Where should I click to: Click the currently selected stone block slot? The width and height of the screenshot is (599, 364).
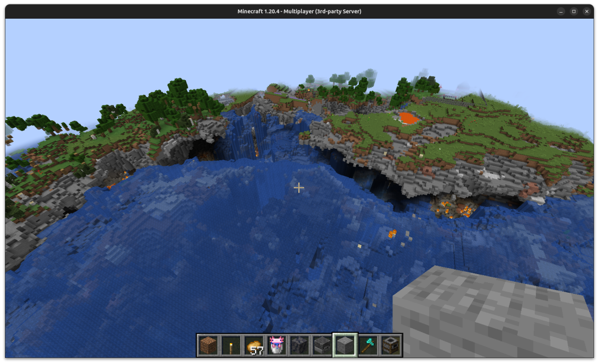345,344
